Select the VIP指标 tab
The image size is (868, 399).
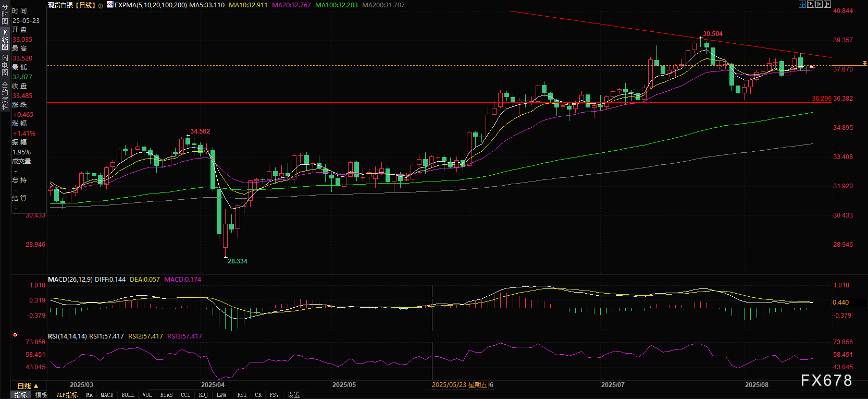[67, 395]
